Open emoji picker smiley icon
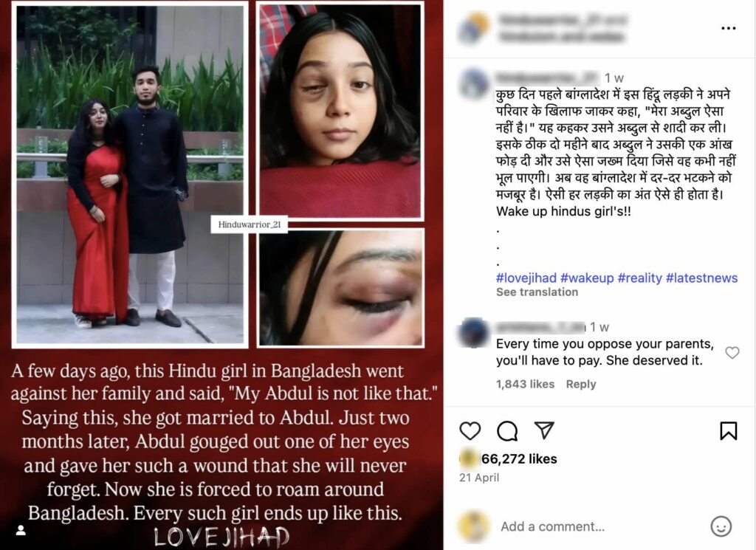756x550 pixels. click(x=721, y=526)
